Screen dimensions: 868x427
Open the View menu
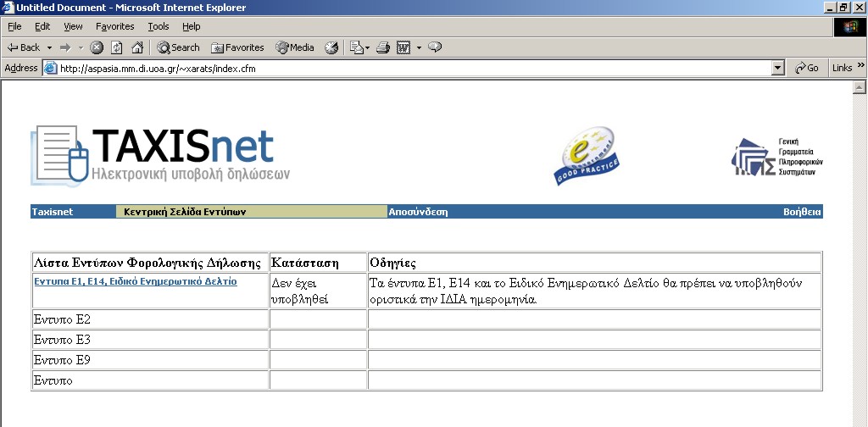point(73,26)
